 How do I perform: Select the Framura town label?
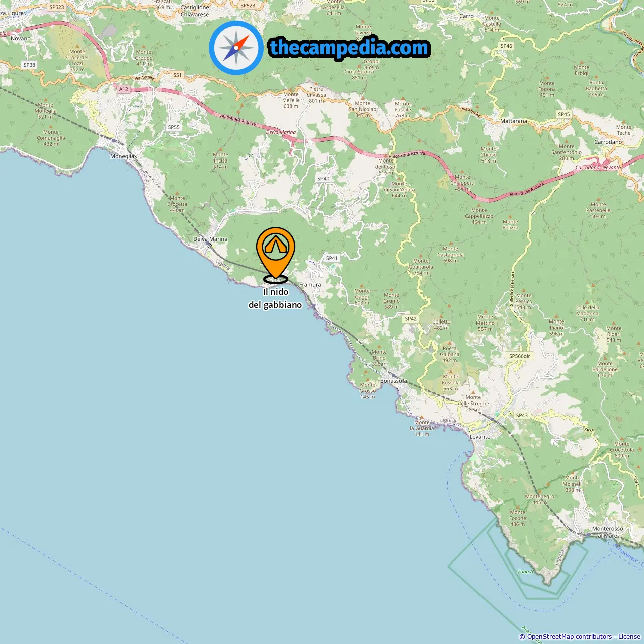pyautogui.click(x=310, y=285)
